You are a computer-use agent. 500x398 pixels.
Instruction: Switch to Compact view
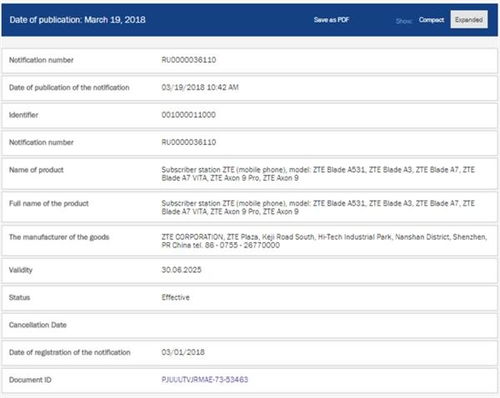click(431, 20)
